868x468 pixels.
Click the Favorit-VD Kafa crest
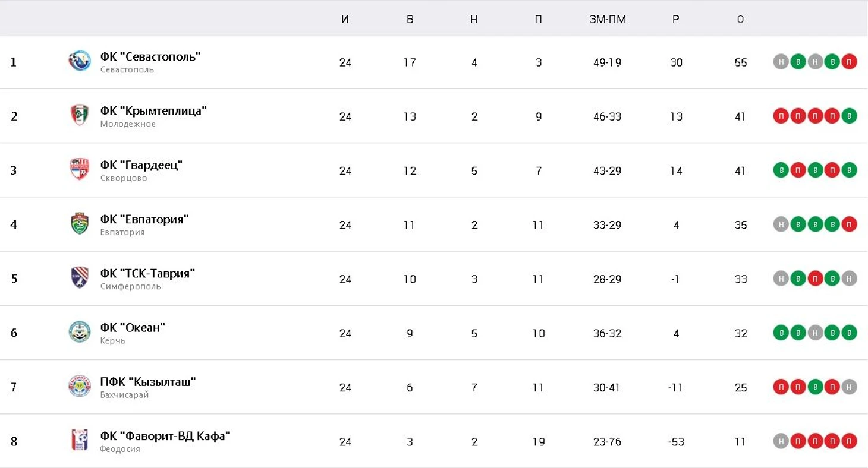pos(80,441)
